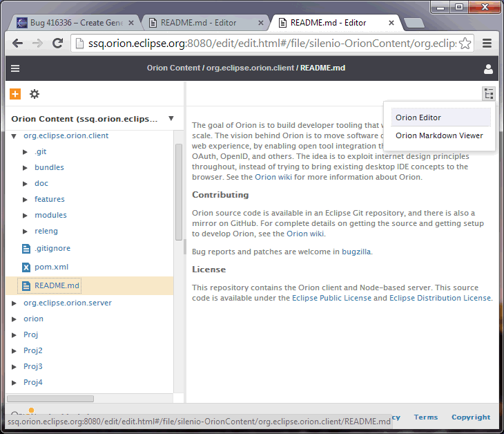Click the orange New file plus icon

(15, 94)
